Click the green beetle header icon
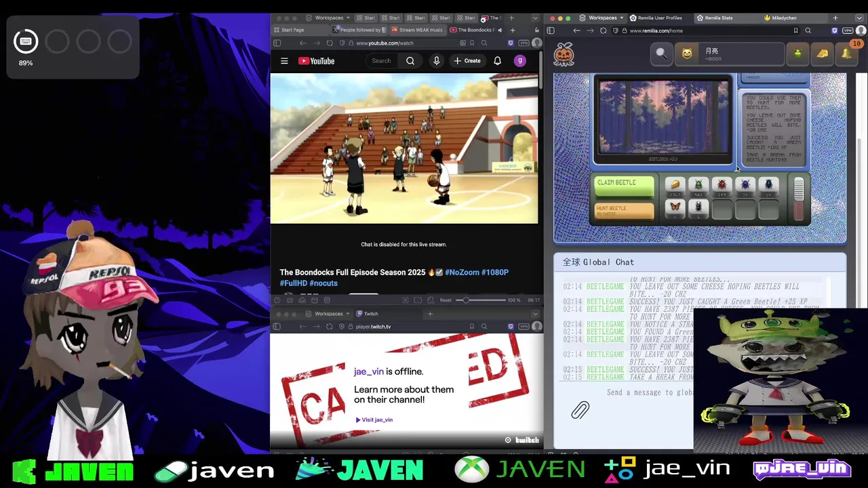The height and width of the screenshot is (488, 868). tap(797, 54)
